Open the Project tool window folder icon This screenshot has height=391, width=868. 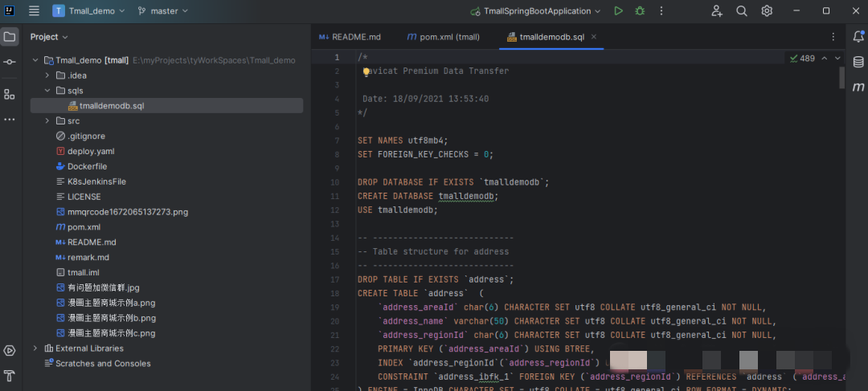pyautogui.click(x=10, y=37)
